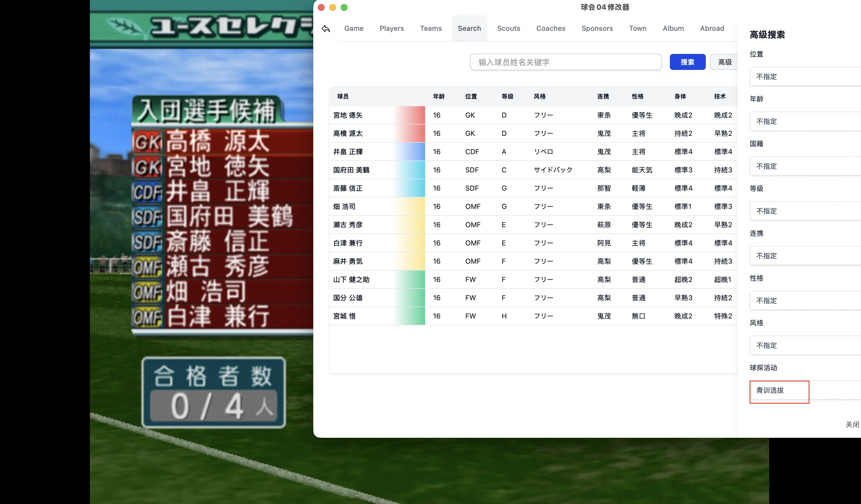Screen dimensions: 861x504
Task: Open the Coaches tab
Action: coord(550,29)
